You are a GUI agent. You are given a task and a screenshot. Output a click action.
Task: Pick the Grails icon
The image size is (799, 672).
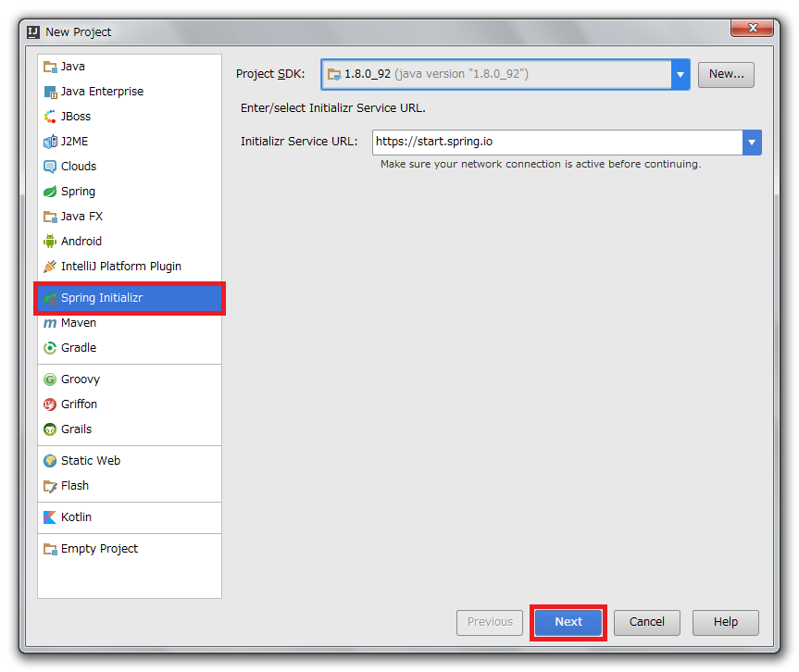point(50,429)
